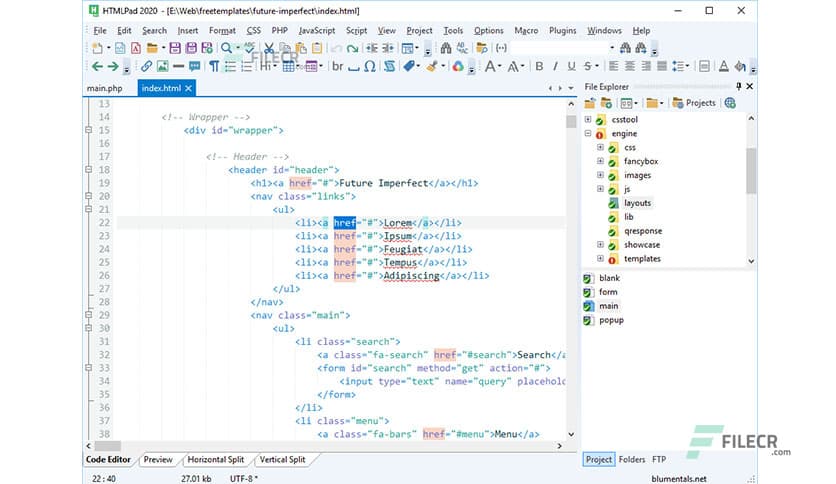Image resolution: width=836 pixels, height=484 pixels.
Task: Click the Cut scissors icon
Action: 269,48
